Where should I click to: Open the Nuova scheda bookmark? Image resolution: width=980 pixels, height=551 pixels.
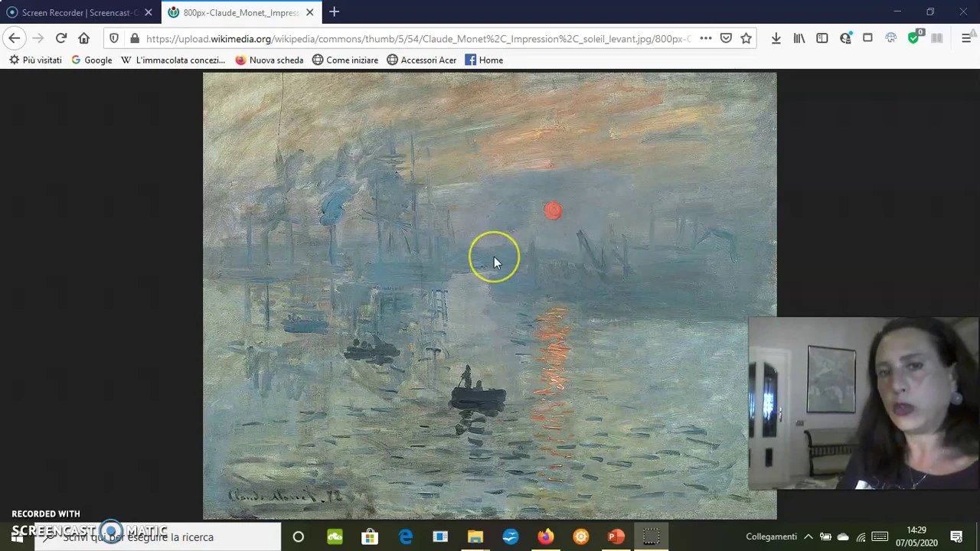269,60
